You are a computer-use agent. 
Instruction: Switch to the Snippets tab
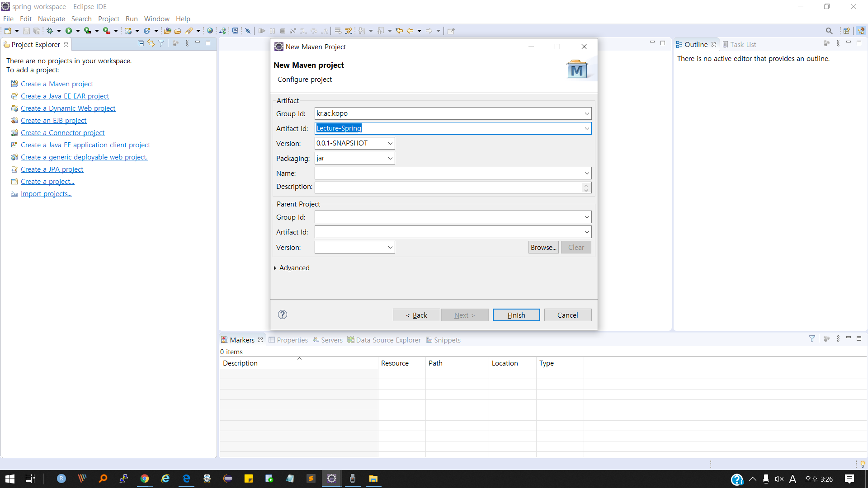tap(443, 340)
